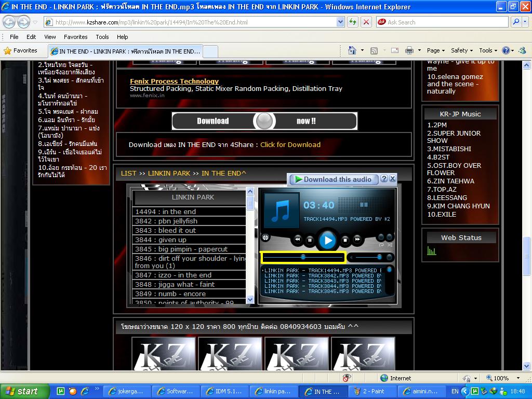Open a new blank tab
The height and width of the screenshot is (399, 532).
(210, 51)
